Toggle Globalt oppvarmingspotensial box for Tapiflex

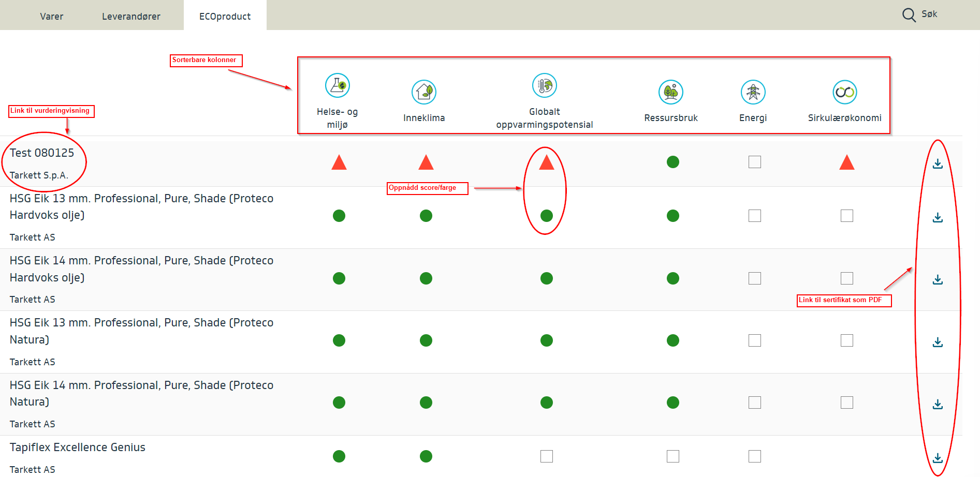547,456
